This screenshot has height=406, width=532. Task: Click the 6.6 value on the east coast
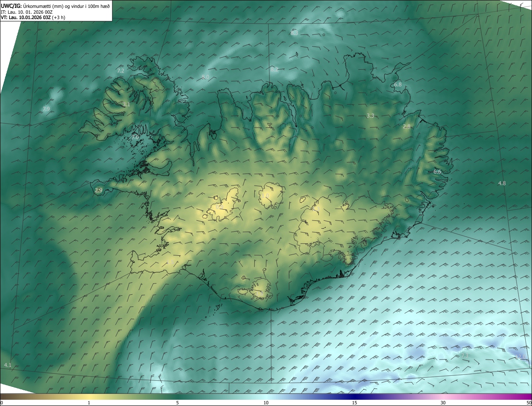437,171
